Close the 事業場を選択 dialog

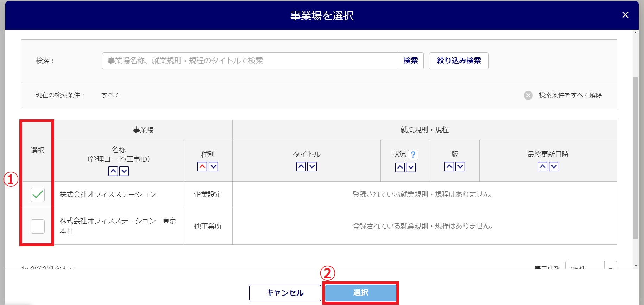(625, 15)
